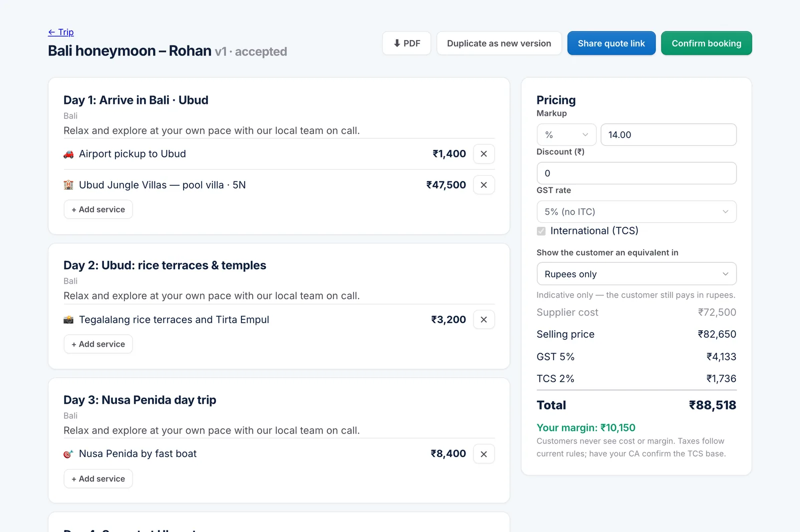Click the Selling price ₹82,650 value

click(717, 334)
